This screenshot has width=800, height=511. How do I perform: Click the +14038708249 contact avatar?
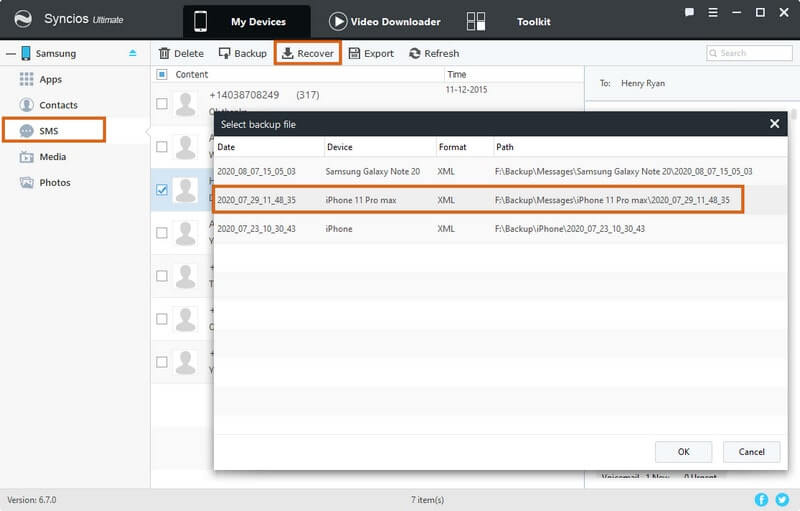point(186,104)
